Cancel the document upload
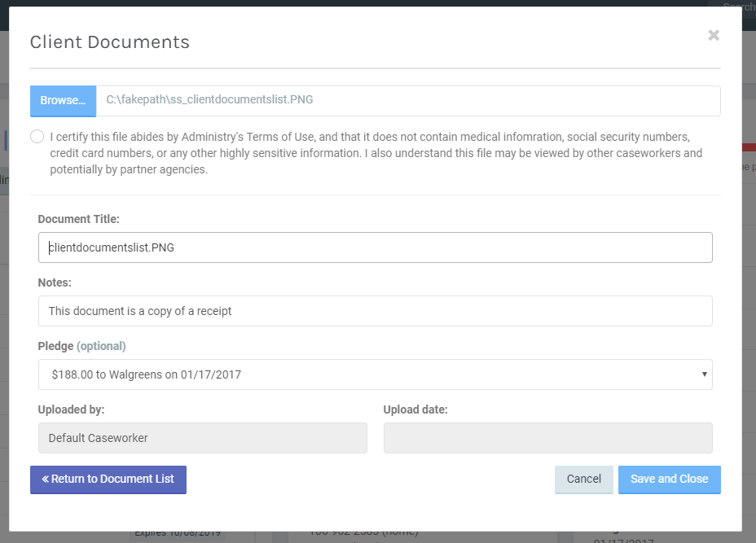The height and width of the screenshot is (543, 756). [583, 480]
